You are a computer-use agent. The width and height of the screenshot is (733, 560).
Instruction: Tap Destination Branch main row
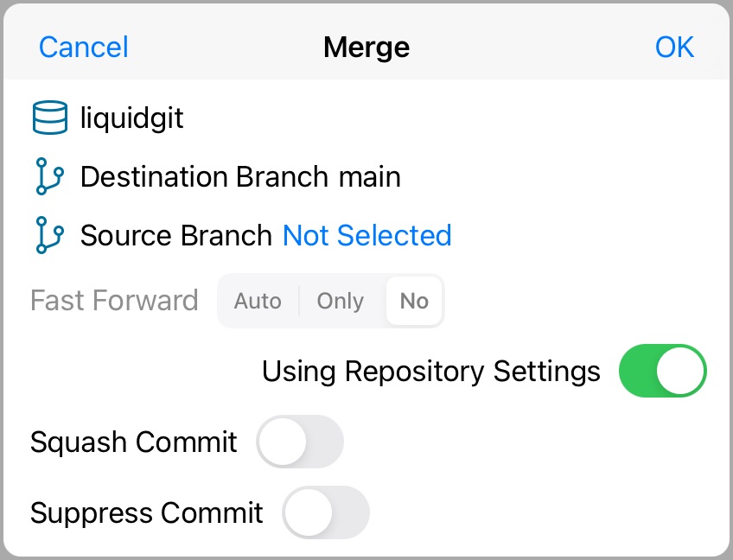point(240,176)
